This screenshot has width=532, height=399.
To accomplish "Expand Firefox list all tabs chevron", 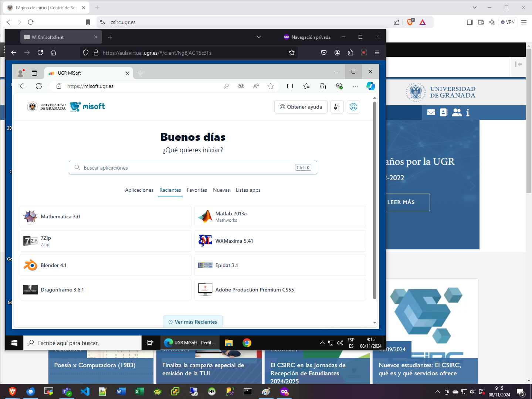I will pos(259,37).
